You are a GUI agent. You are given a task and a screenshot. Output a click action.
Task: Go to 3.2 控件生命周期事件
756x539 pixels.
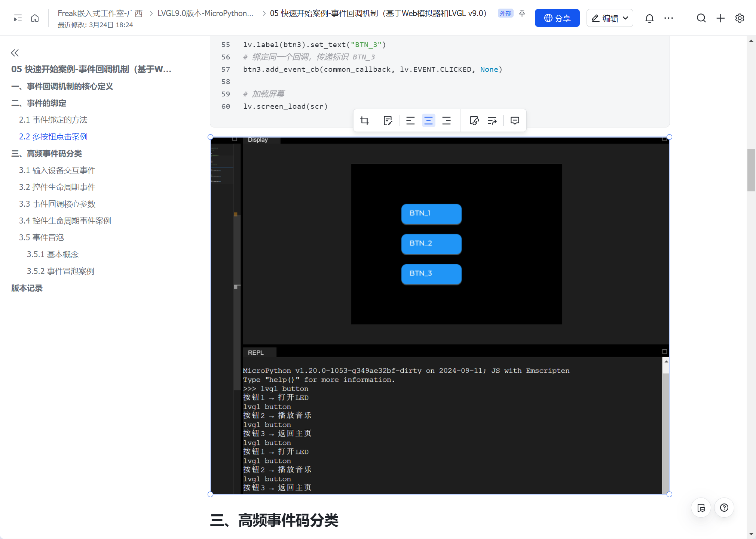click(x=57, y=187)
